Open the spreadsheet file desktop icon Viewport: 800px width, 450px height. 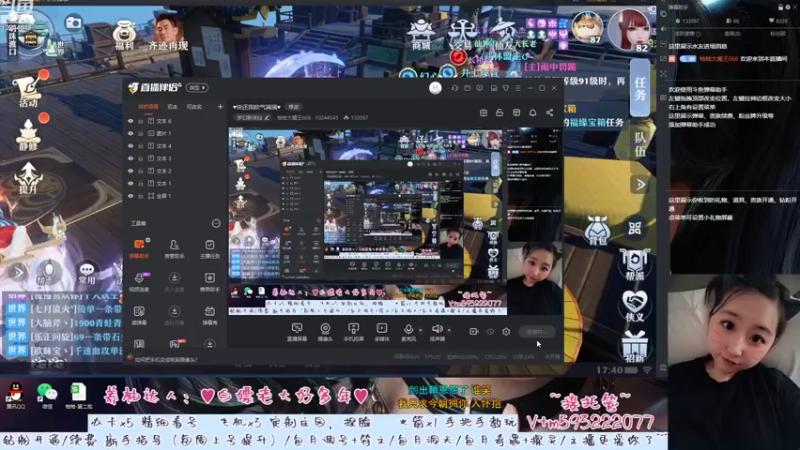(79, 396)
